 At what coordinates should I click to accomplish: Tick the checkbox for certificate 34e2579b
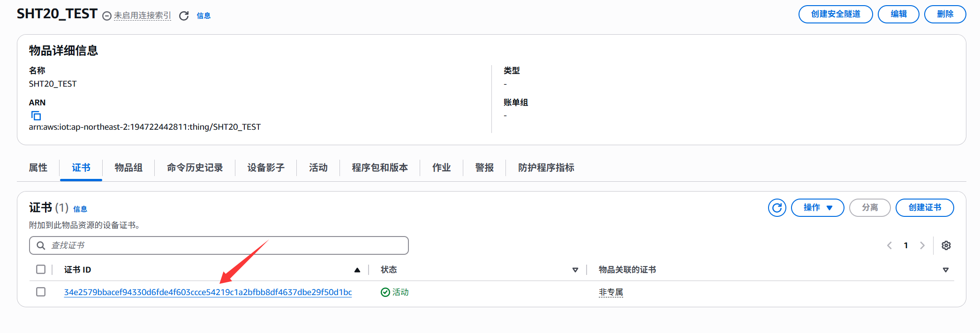pos(41,292)
